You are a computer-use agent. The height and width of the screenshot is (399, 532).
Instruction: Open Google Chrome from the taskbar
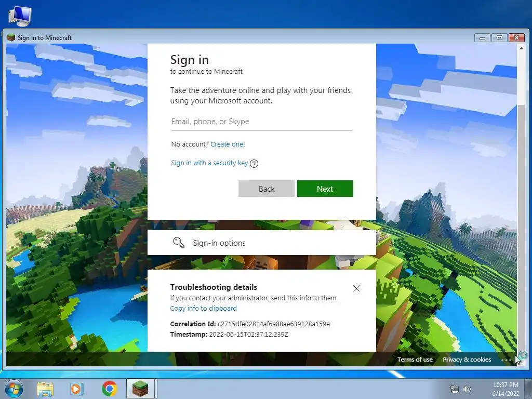point(109,389)
